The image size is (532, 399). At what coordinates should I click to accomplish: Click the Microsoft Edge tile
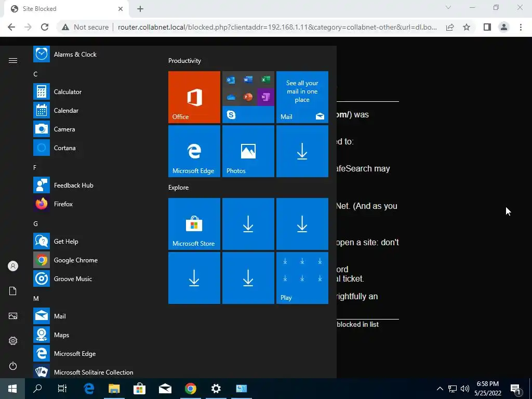pyautogui.click(x=194, y=151)
